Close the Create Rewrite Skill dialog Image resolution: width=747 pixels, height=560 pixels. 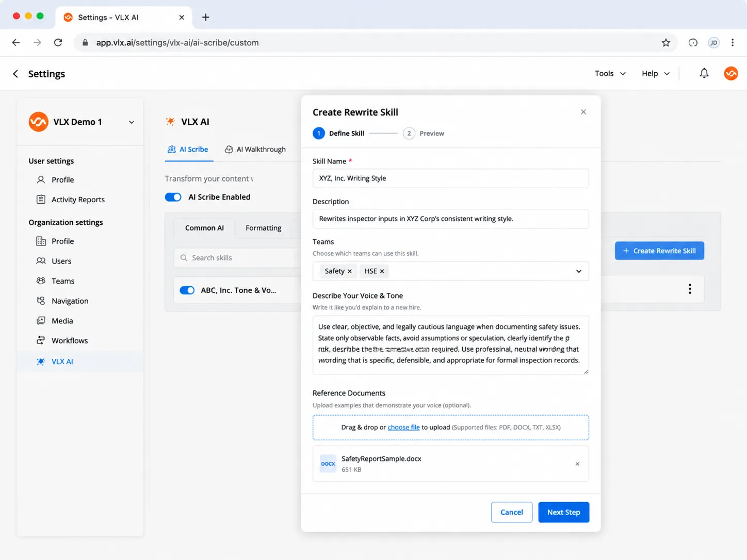(x=583, y=112)
